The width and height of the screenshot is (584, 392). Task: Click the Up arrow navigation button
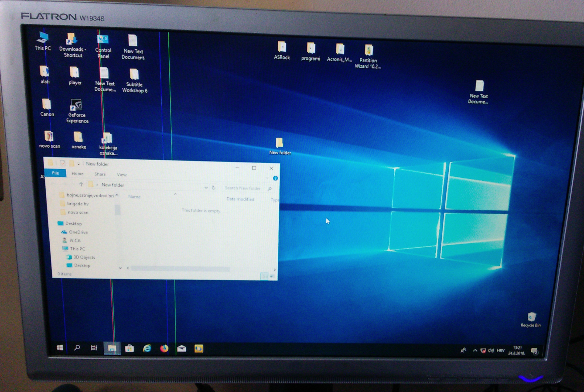[81, 185]
